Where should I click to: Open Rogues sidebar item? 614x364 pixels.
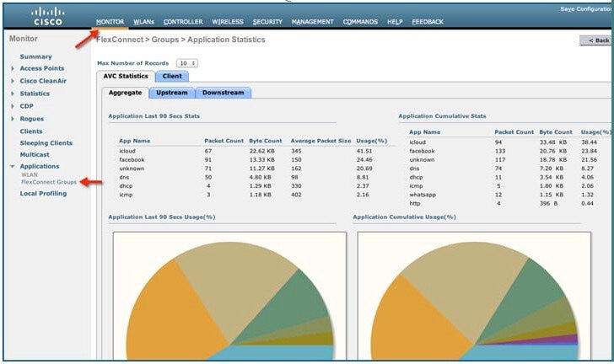(32, 119)
